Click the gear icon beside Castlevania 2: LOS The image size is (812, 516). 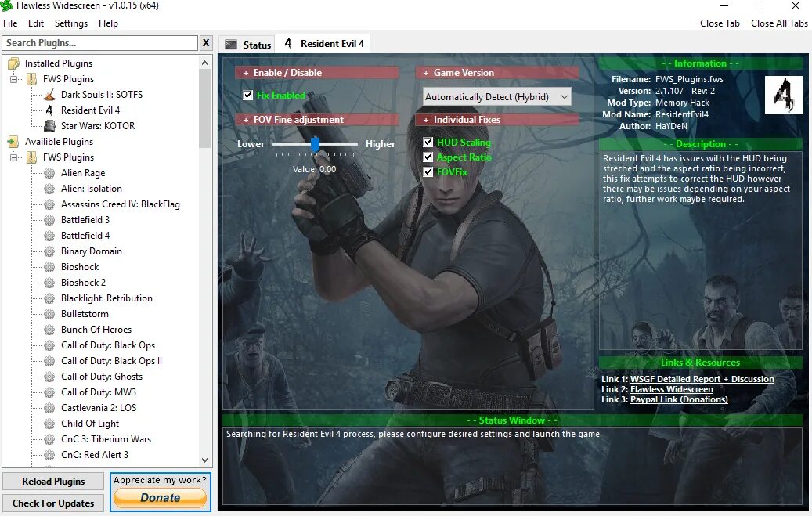coord(49,408)
